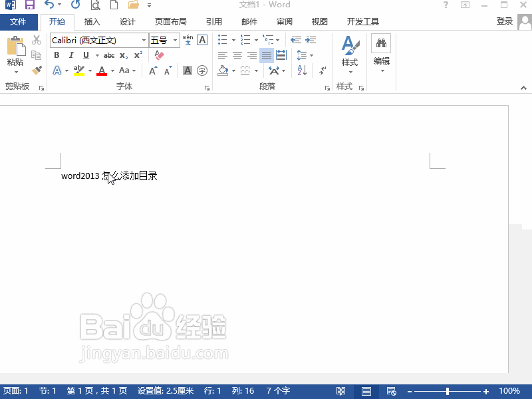Open the font size 五号 dropdown
The image size is (532, 399).
click(x=175, y=41)
